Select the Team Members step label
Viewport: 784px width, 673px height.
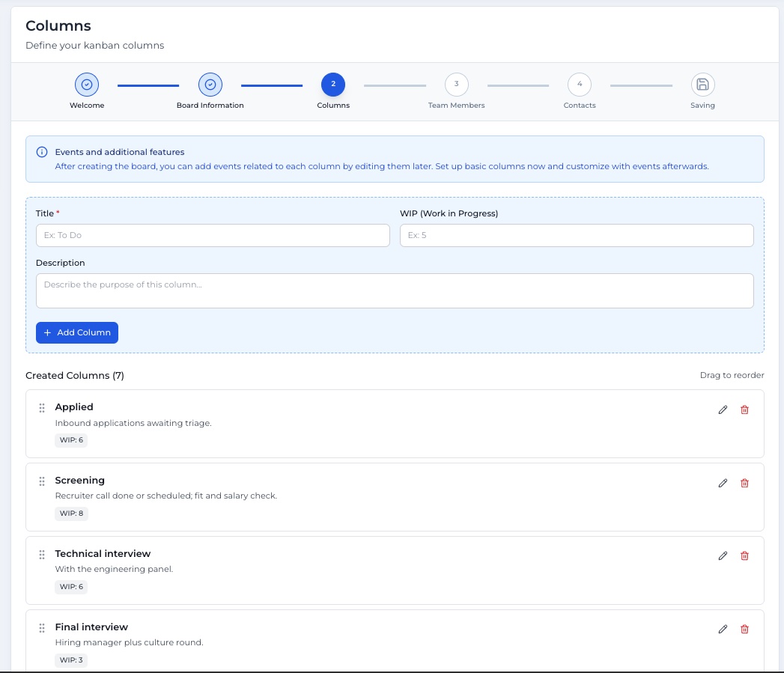pos(457,106)
